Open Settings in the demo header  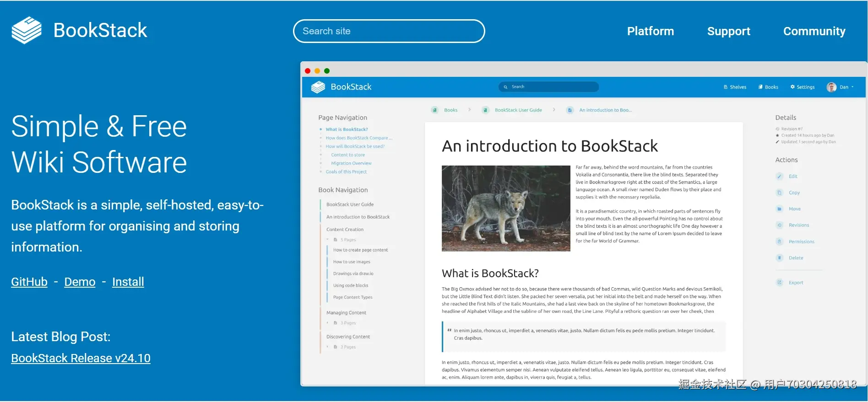click(x=803, y=87)
